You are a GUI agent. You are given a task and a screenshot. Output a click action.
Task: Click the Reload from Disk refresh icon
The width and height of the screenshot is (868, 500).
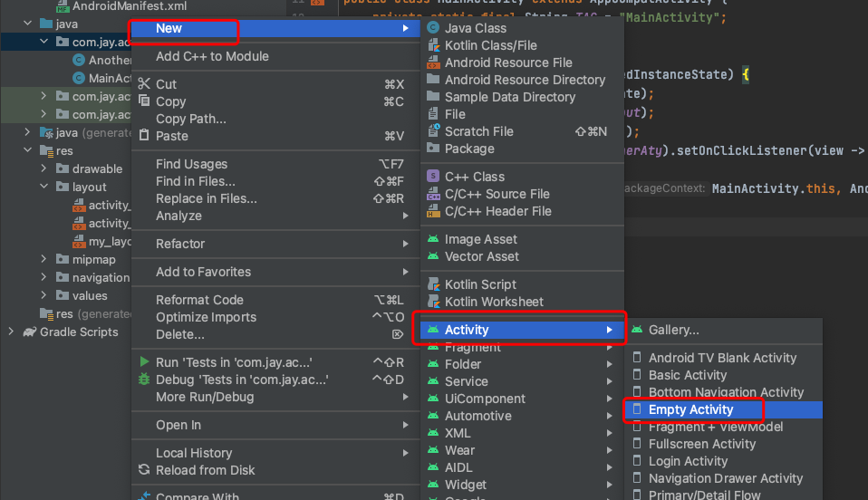[144, 469]
